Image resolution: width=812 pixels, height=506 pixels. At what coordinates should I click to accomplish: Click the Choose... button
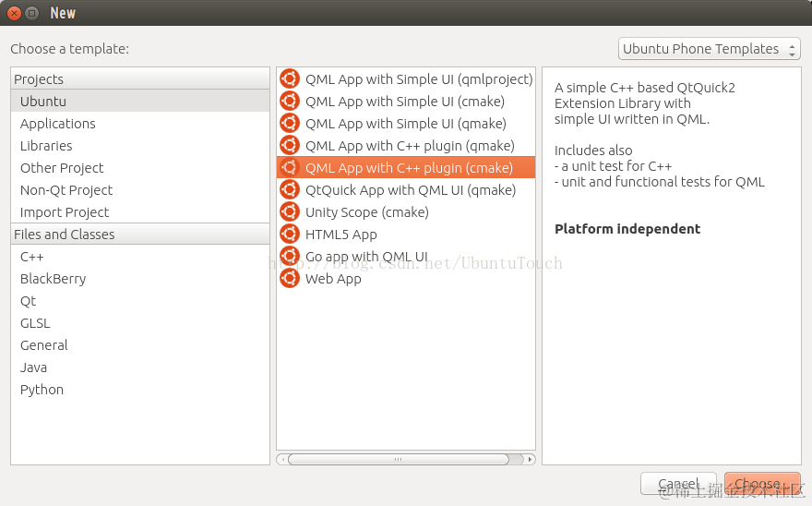point(762,484)
